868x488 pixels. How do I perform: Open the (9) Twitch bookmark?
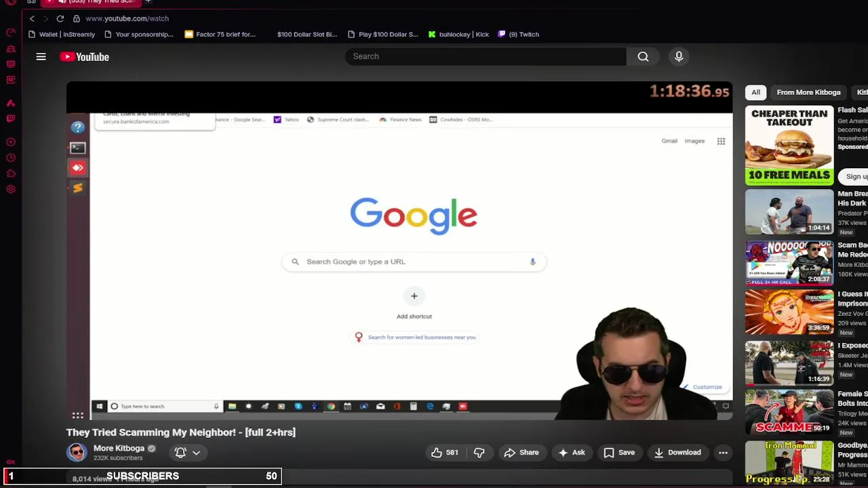click(519, 35)
